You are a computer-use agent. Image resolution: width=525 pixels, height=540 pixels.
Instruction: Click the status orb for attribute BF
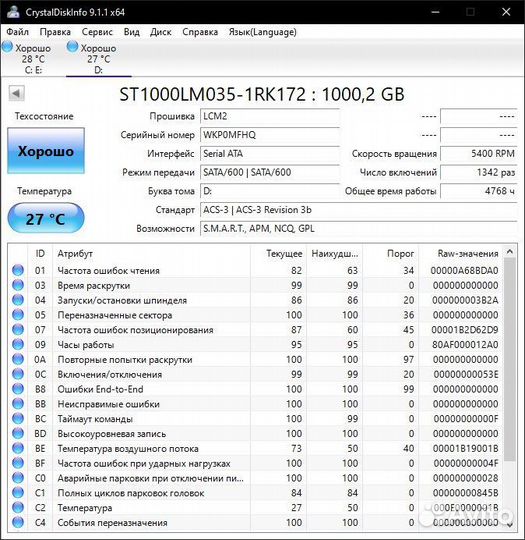pos(18,463)
